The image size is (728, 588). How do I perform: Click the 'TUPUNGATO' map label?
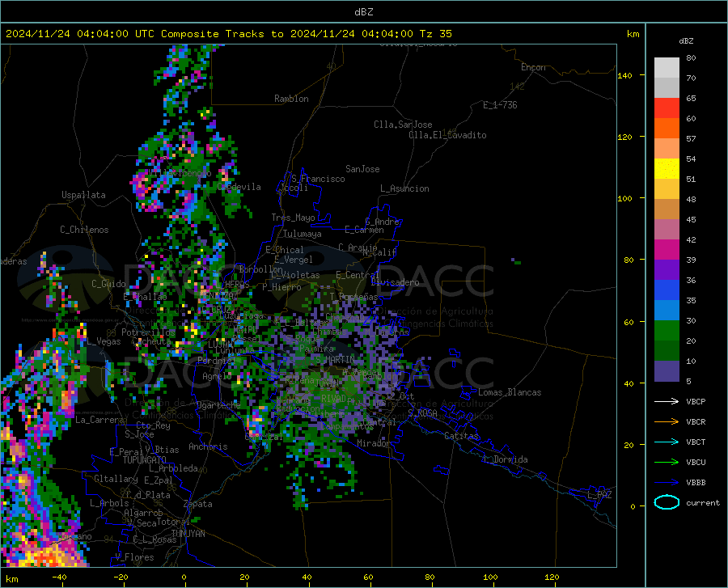pyautogui.click(x=144, y=460)
